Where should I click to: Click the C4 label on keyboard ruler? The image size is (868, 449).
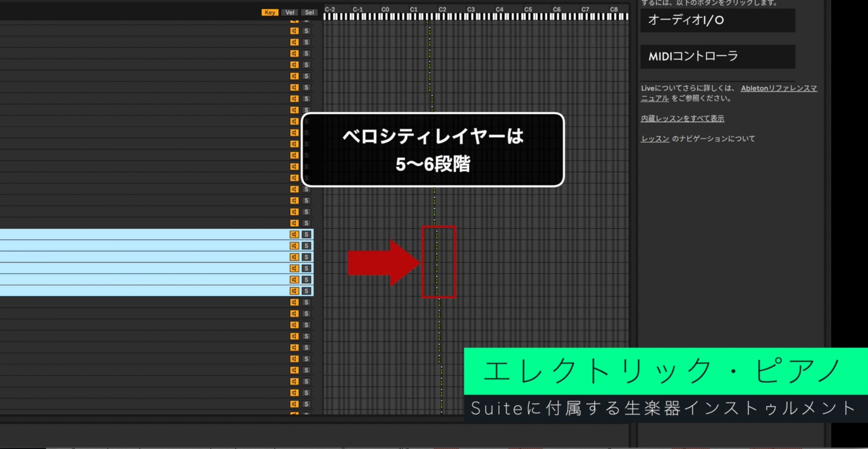click(x=499, y=9)
